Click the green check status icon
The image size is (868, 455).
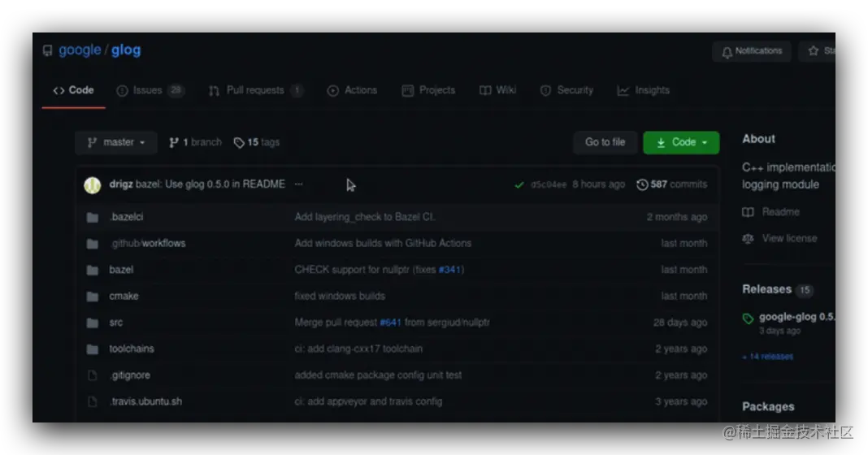click(519, 185)
